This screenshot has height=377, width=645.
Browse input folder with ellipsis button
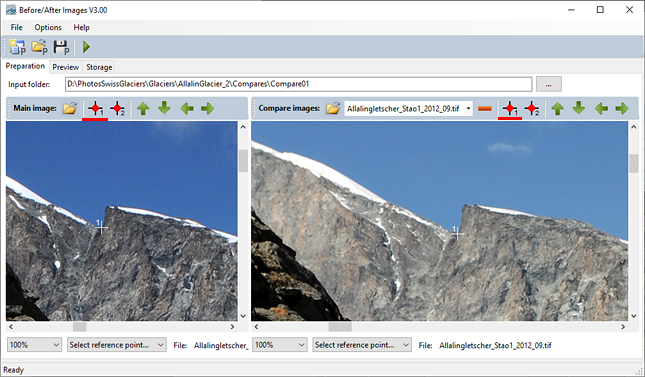[x=548, y=84]
